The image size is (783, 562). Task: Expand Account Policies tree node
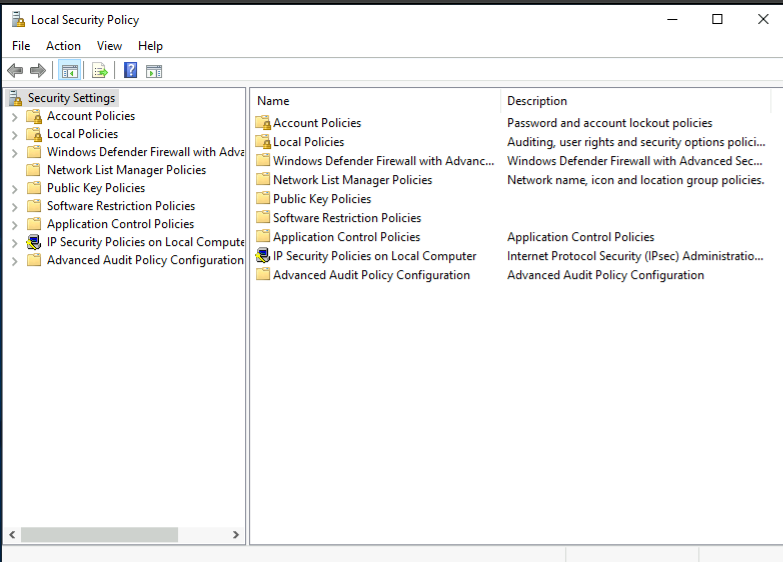15,117
